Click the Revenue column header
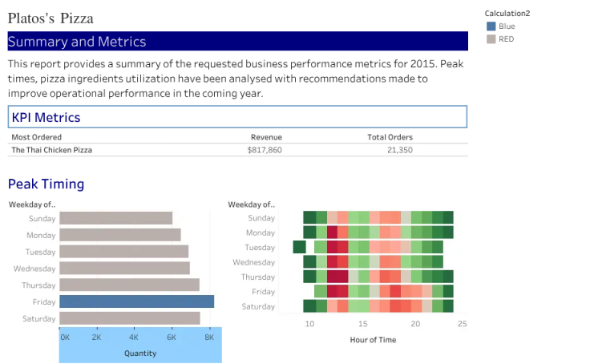The height and width of the screenshot is (364, 590). pos(266,137)
